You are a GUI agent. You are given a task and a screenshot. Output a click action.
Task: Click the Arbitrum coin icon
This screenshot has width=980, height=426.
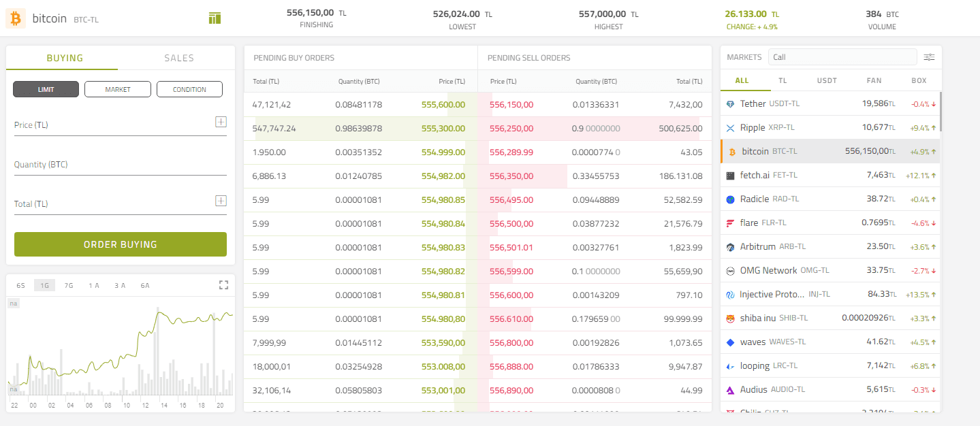click(731, 247)
